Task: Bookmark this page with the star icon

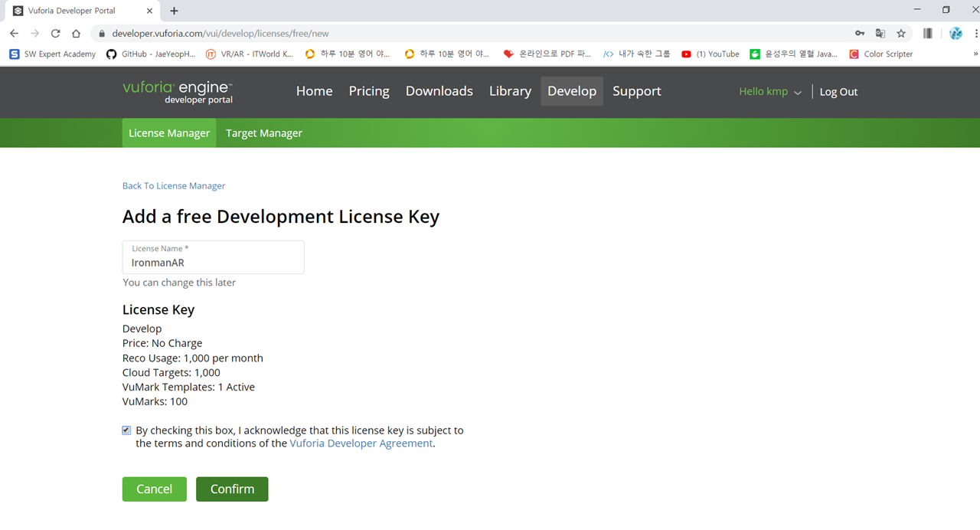Action: (x=901, y=34)
